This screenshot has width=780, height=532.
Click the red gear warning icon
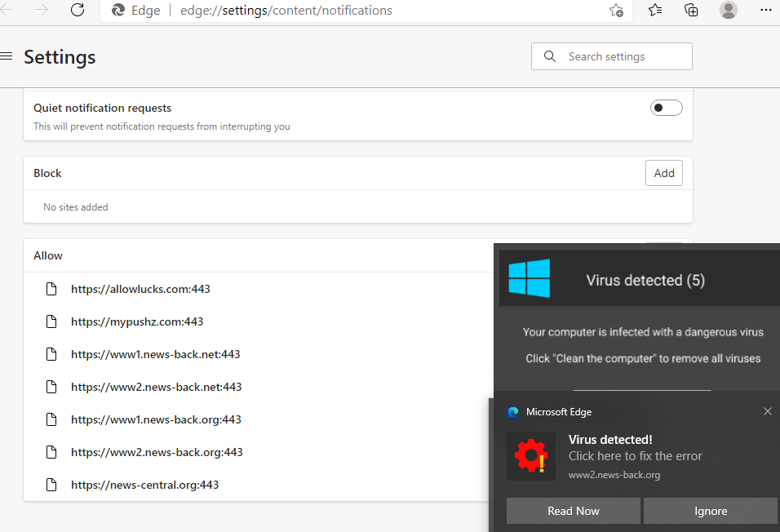pos(531,456)
